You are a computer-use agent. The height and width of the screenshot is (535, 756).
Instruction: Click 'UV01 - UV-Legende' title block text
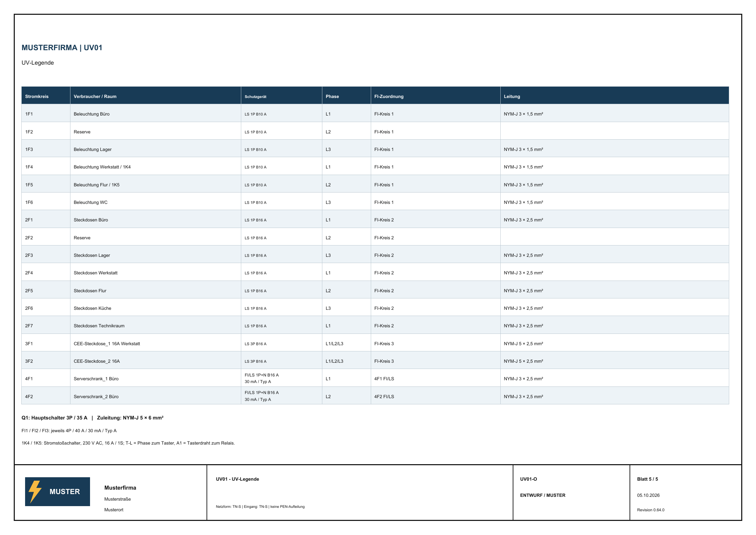(237, 479)
